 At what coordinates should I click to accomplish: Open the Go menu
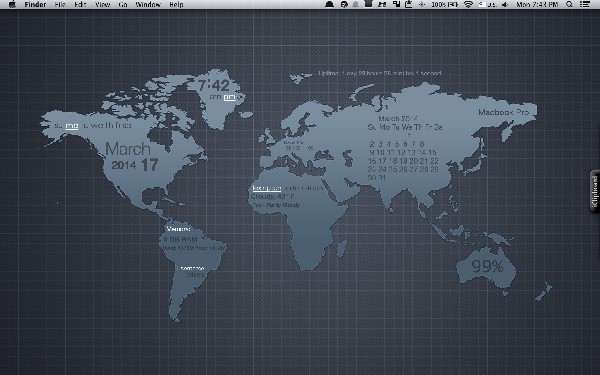pos(123,5)
